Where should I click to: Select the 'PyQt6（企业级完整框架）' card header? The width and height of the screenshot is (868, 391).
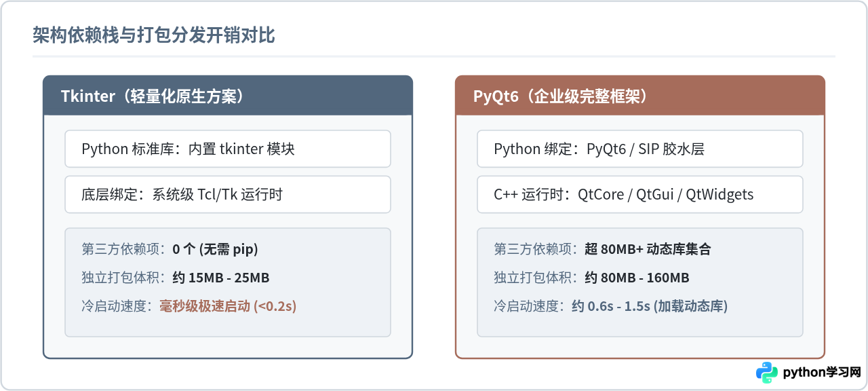[640, 96]
